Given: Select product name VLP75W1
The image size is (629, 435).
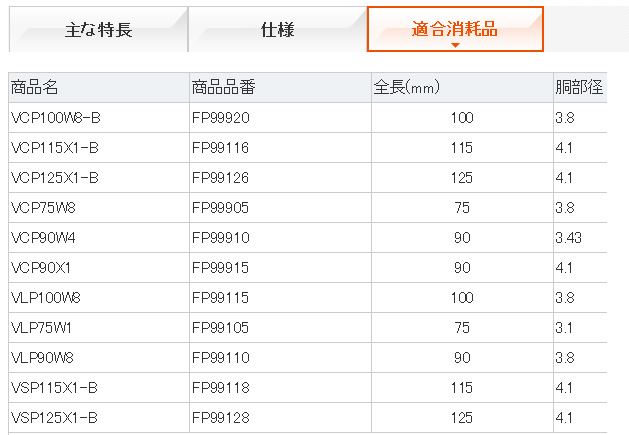Looking at the screenshot, I should pyautogui.click(x=41, y=328).
